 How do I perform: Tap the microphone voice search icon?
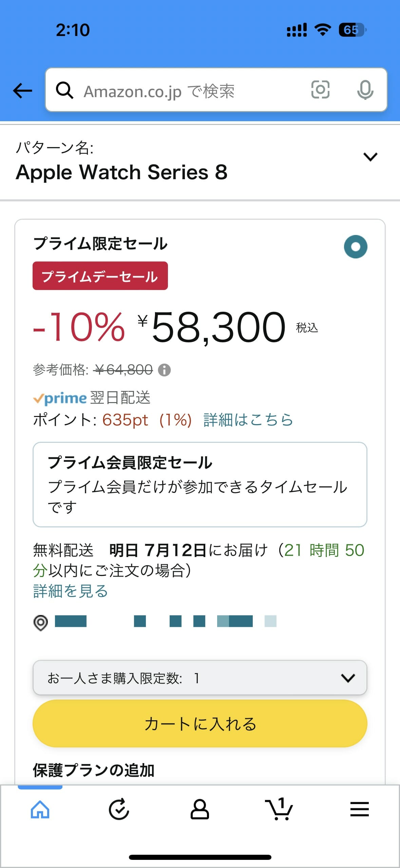tap(365, 90)
